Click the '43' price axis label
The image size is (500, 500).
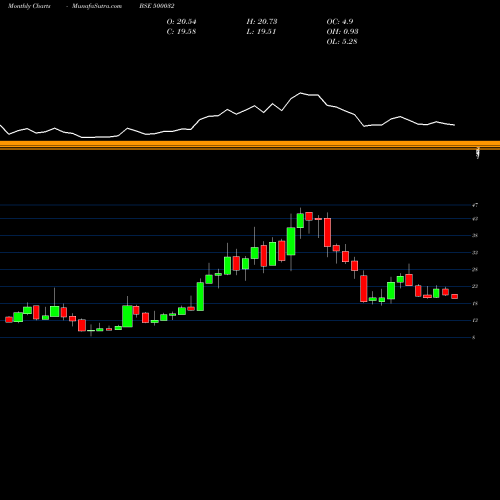(475, 219)
